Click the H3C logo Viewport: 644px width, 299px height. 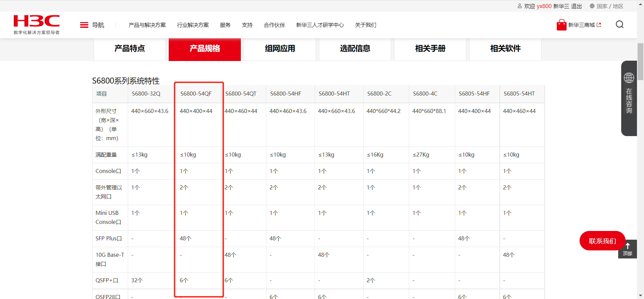pos(37,21)
